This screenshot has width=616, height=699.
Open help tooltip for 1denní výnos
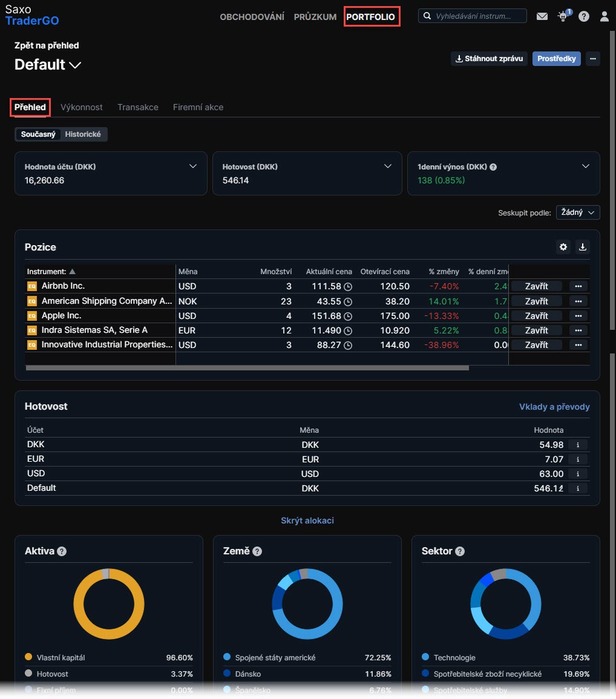point(493,167)
